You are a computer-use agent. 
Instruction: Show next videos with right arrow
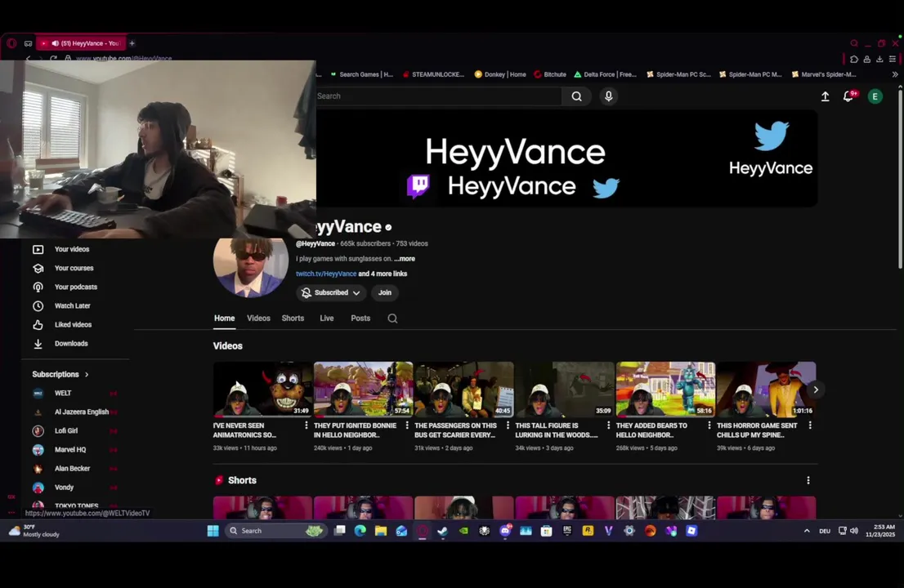coord(815,390)
